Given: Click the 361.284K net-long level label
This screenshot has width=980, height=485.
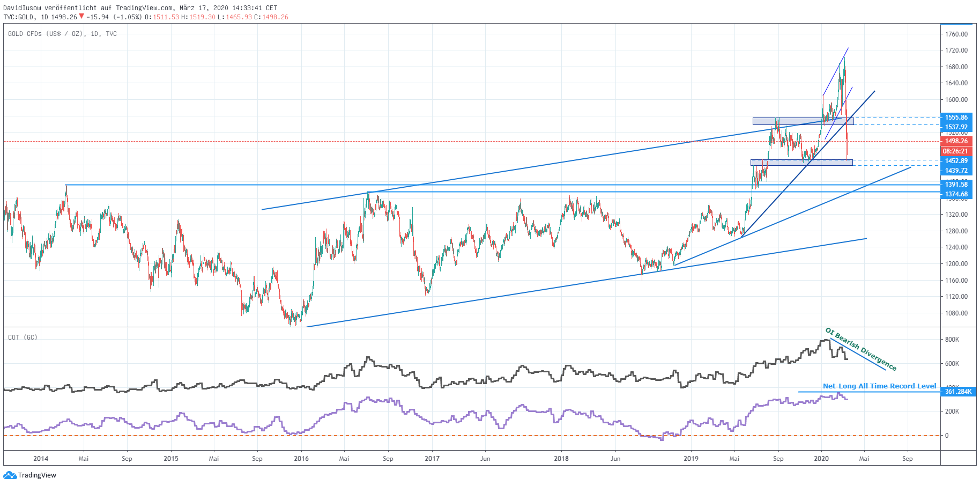Looking at the screenshot, I should [957, 392].
